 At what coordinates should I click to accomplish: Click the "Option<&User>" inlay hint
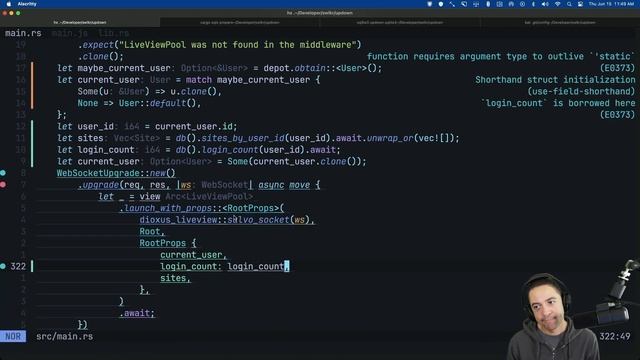coord(214,68)
